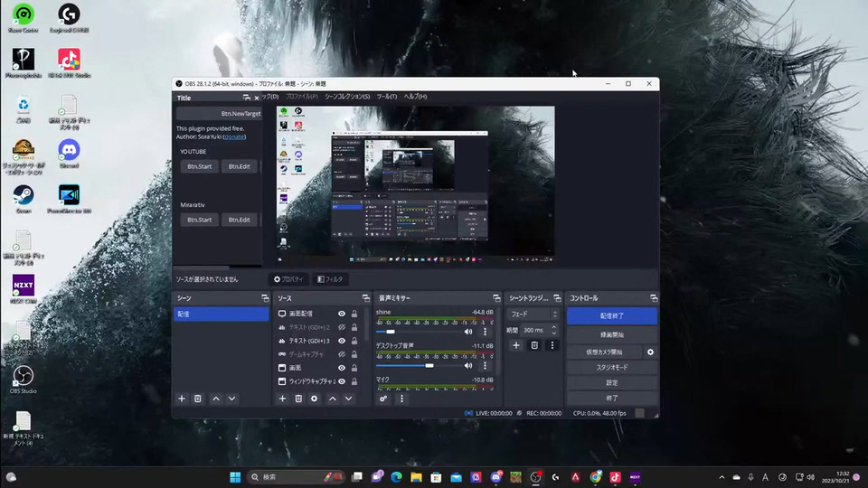Toggle visibility of 画面配信 source
The height and width of the screenshot is (488, 868).
342,314
